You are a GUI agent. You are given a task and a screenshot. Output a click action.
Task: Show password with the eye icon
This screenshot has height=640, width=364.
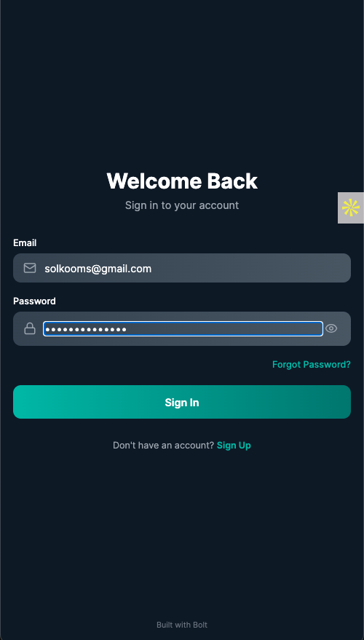(331, 328)
